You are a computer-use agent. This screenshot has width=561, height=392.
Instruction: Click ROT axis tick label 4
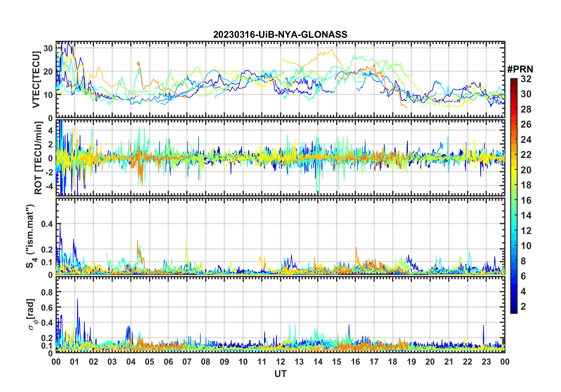(51, 130)
